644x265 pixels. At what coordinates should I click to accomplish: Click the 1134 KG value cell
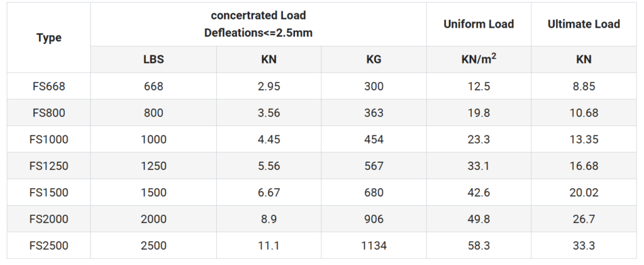click(374, 245)
